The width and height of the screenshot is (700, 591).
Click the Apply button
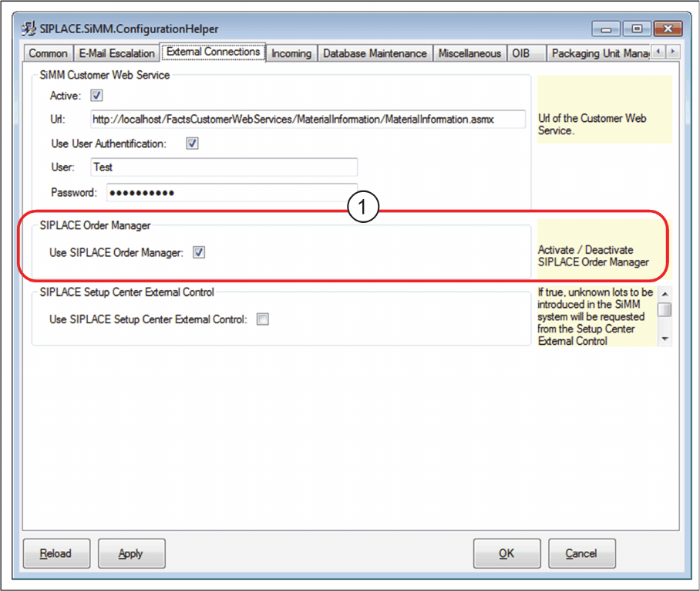[x=131, y=553]
